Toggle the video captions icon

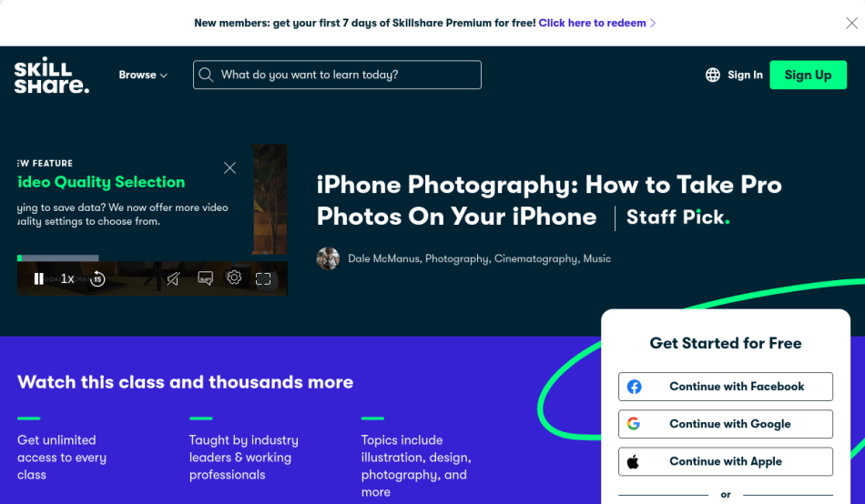point(205,278)
